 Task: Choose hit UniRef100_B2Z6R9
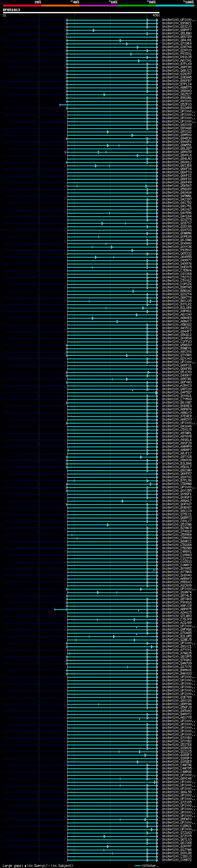(x=176, y=108)
